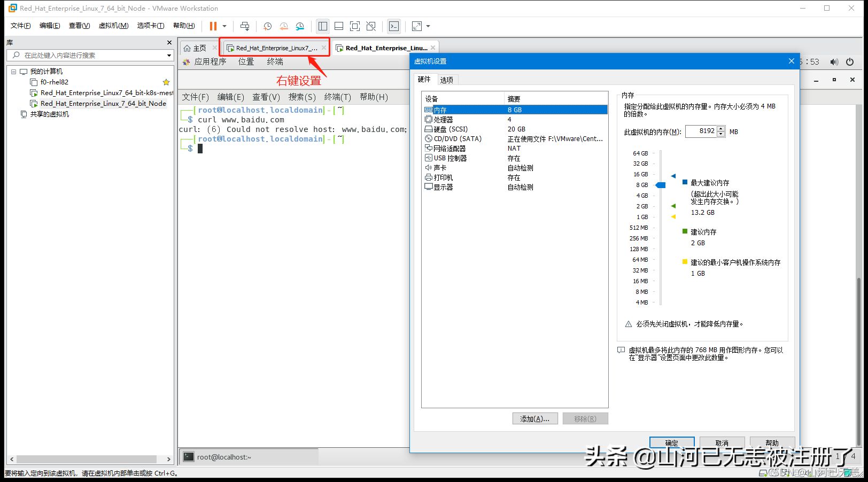Open the 查看(V) menu in VMware menu bar
Screen dimensions: 868x482
(x=79, y=26)
